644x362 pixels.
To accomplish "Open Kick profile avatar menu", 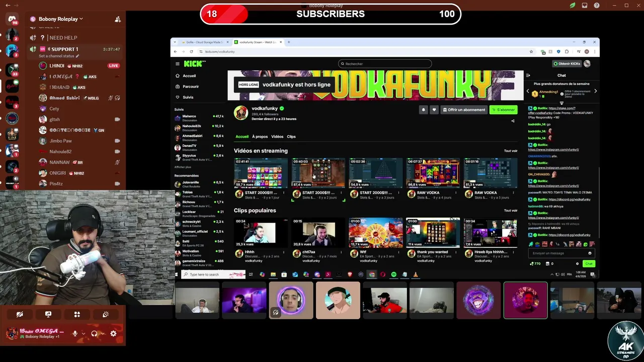I will pos(587,64).
